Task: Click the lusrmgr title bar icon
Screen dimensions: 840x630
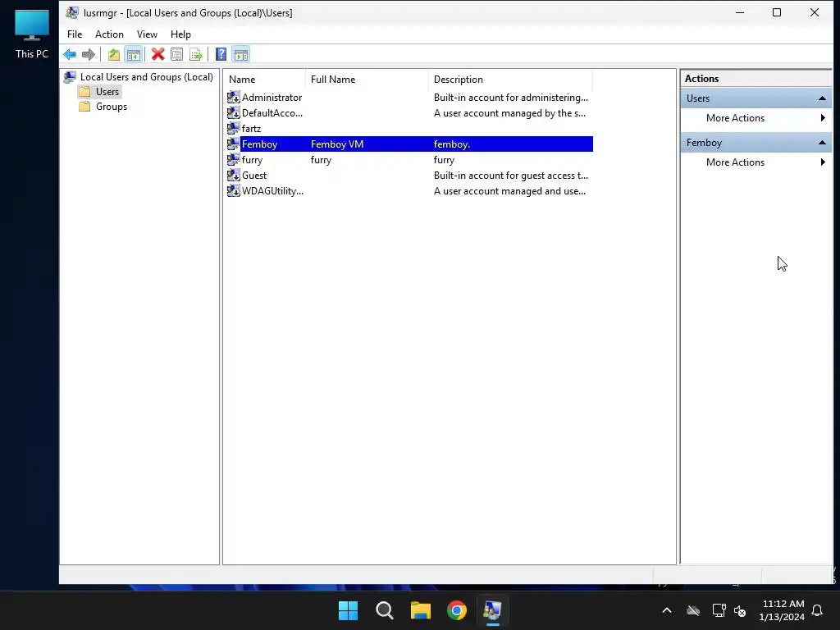Action: [x=72, y=12]
